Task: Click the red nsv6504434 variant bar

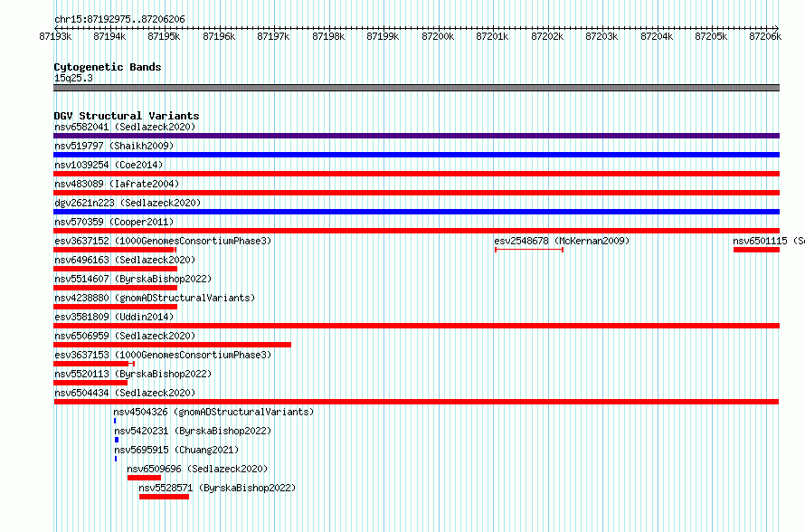Action: (x=416, y=402)
